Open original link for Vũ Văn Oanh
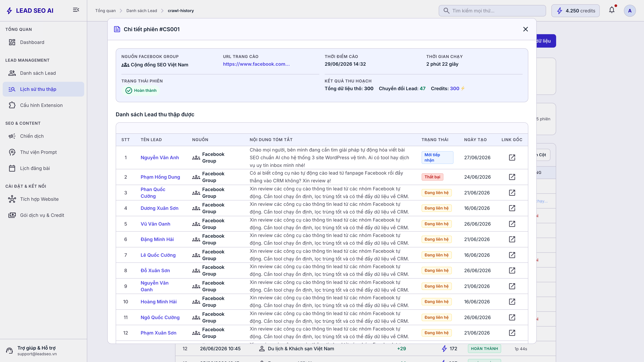644x362 pixels. (512, 224)
